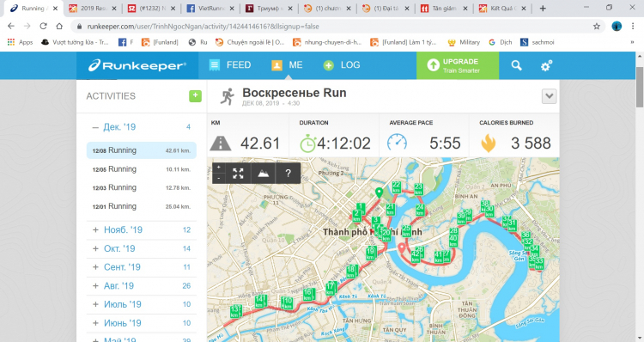The width and height of the screenshot is (644, 342).
Task: Click the Воскресенье Run title
Action: coord(295,93)
